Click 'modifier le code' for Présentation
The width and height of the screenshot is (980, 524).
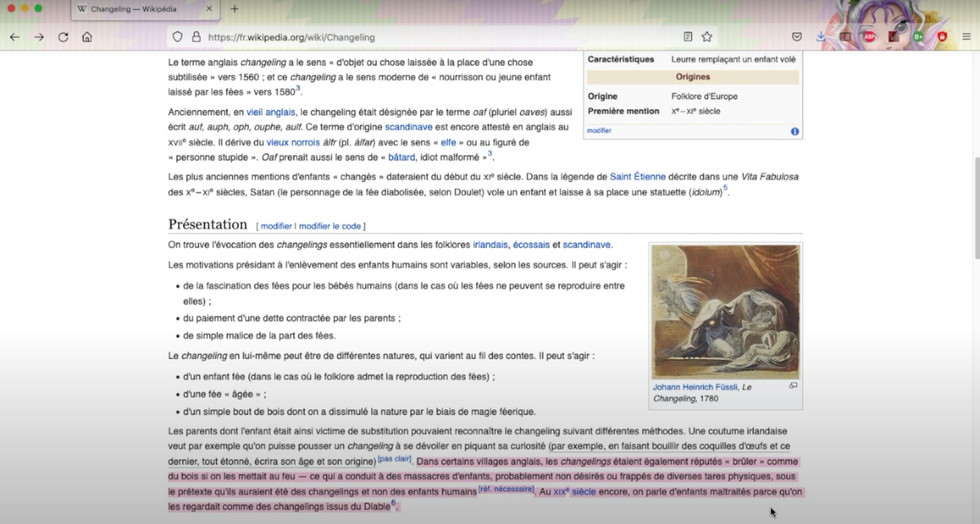[330, 226]
